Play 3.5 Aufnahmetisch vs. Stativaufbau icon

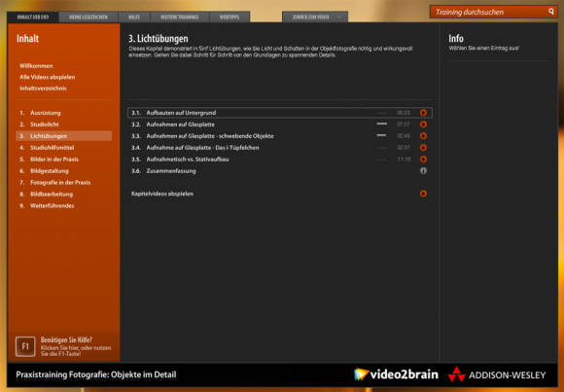tap(423, 160)
